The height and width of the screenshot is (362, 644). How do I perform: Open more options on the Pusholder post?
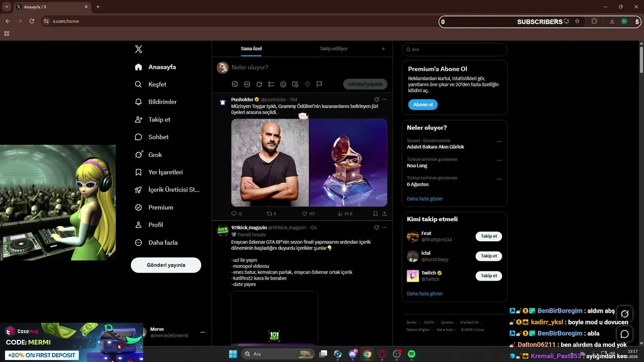click(385, 100)
